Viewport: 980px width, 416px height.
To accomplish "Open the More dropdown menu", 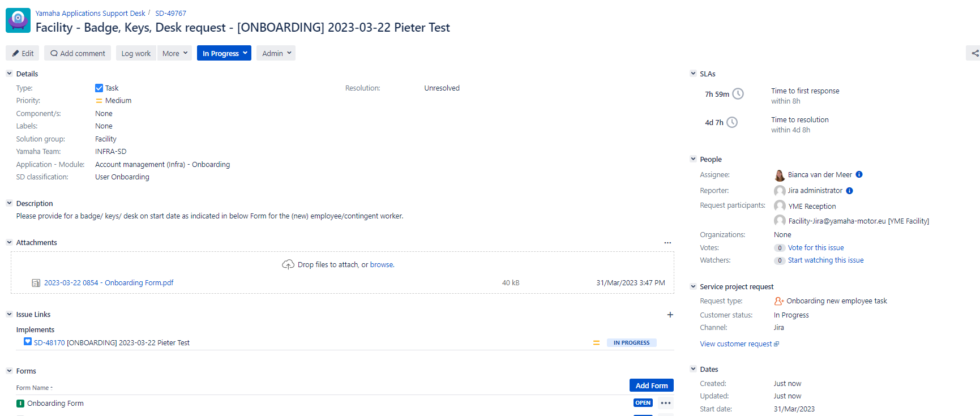I will pyautogui.click(x=174, y=53).
